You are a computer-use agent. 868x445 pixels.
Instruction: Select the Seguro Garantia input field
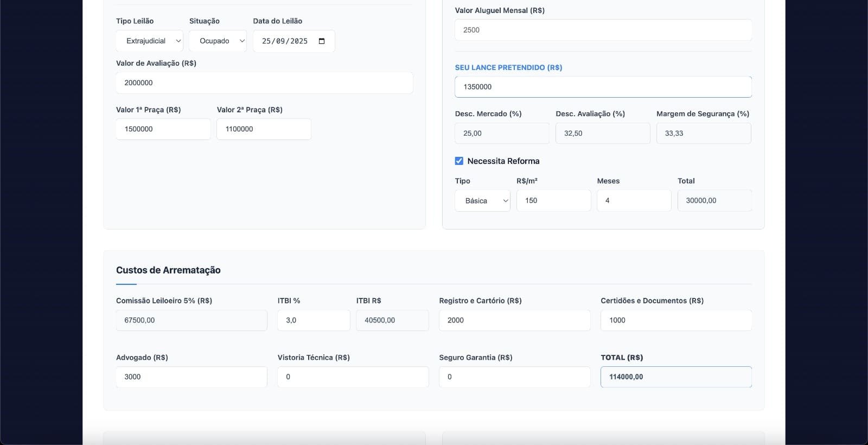(x=514, y=377)
